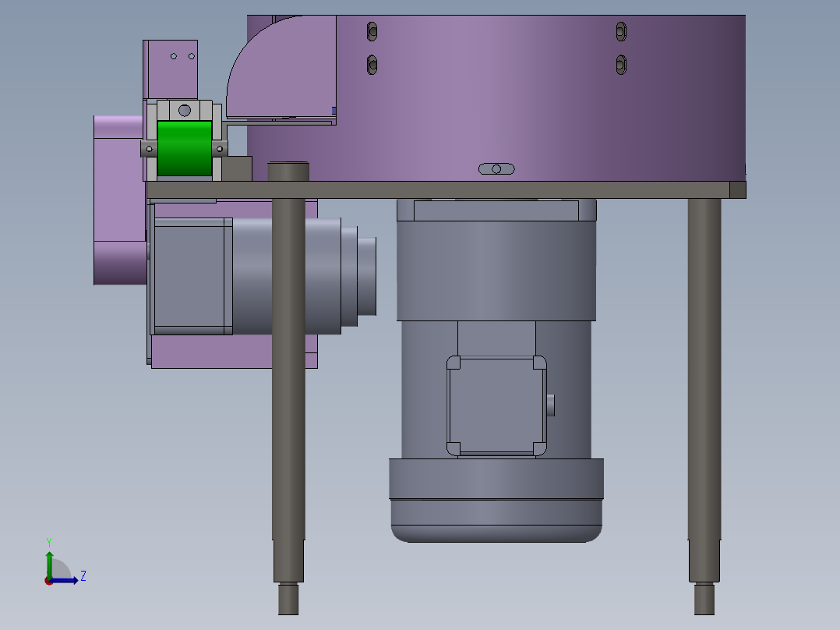
Task: Pick the square motor junction box
Action: point(496,406)
